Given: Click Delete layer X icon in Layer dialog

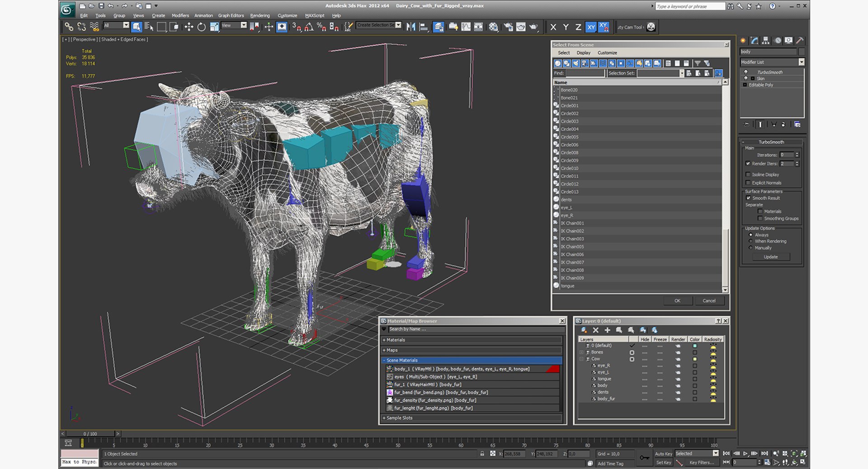Looking at the screenshot, I should pyautogui.click(x=595, y=330).
